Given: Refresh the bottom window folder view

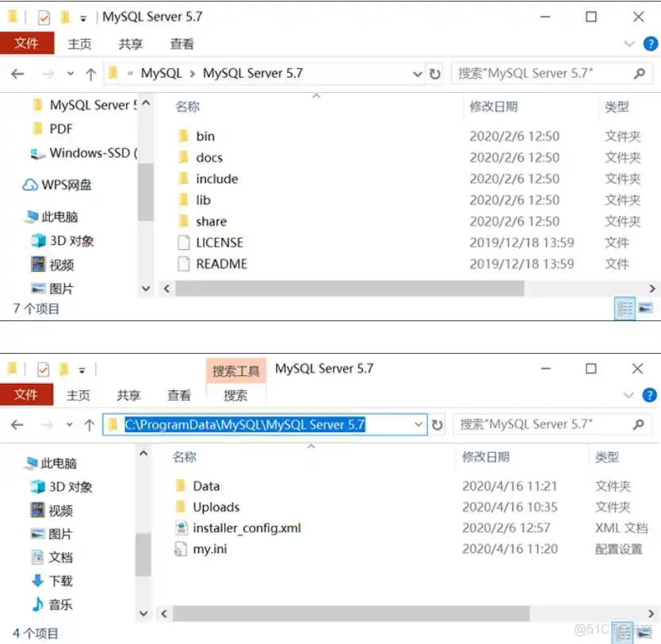Looking at the screenshot, I should pos(437,424).
